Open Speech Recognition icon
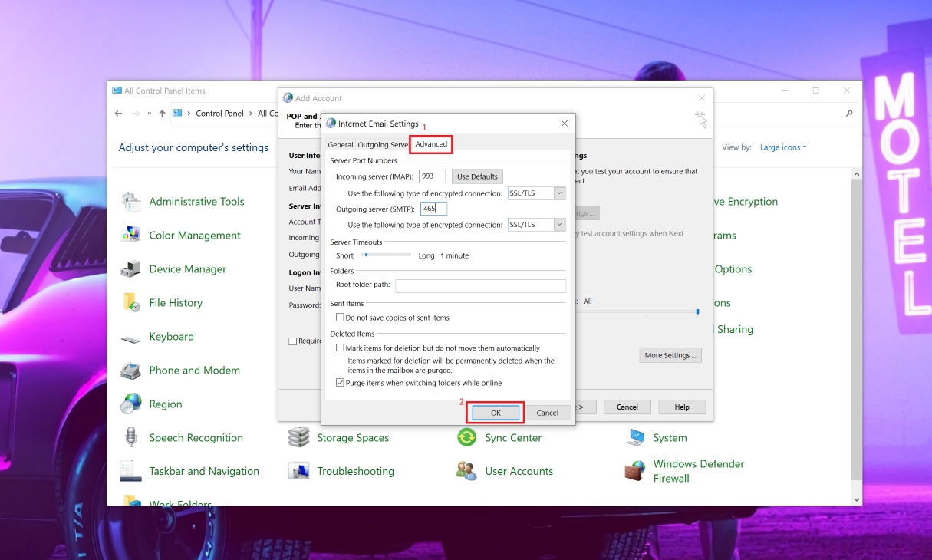Image resolution: width=932 pixels, height=560 pixels. pyautogui.click(x=131, y=438)
